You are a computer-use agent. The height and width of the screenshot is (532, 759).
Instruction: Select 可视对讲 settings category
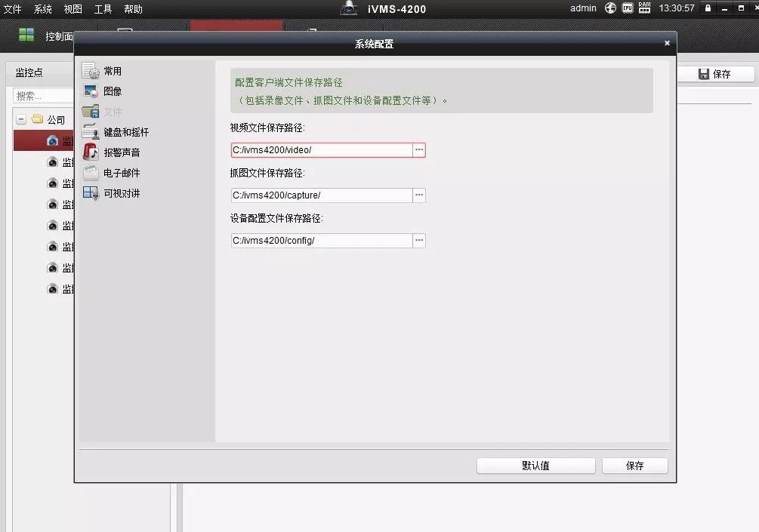coord(122,193)
